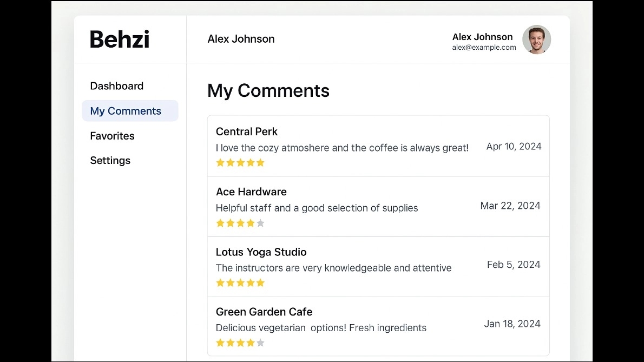The width and height of the screenshot is (644, 362).
Task: Click Lotus Yoga Studio's star rating
Action: [x=240, y=283]
